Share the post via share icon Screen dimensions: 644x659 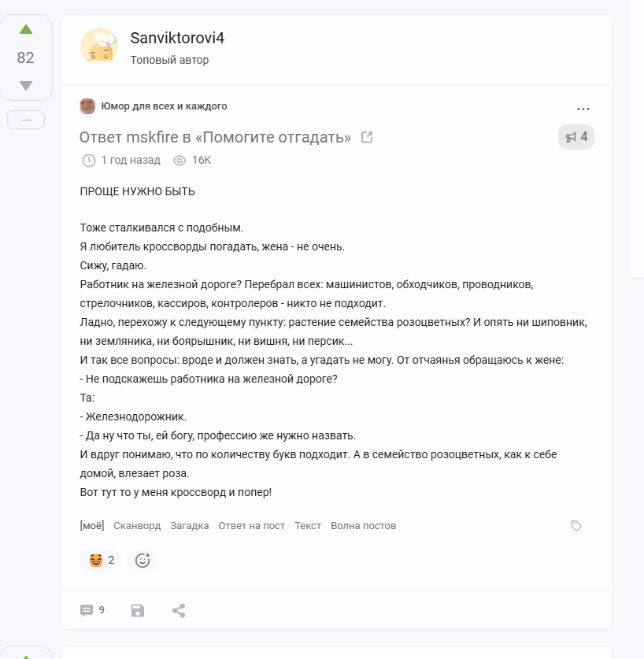(179, 611)
